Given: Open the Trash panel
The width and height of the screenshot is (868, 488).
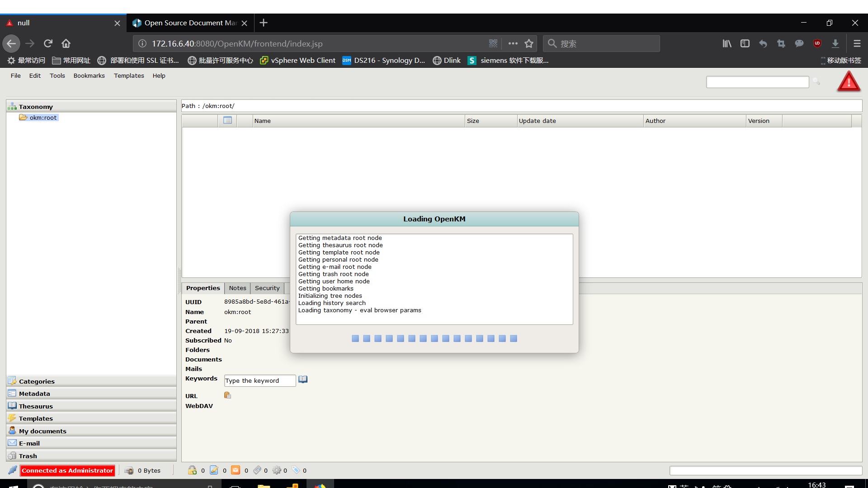Looking at the screenshot, I should pyautogui.click(x=28, y=456).
